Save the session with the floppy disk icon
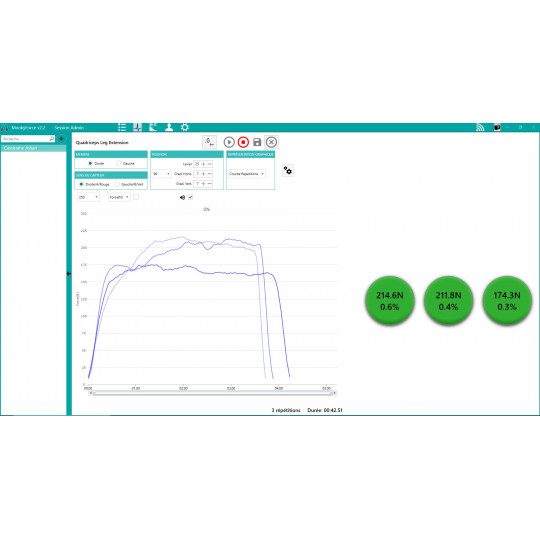This screenshot has width=540, height=540. click(x=257, y=142)
